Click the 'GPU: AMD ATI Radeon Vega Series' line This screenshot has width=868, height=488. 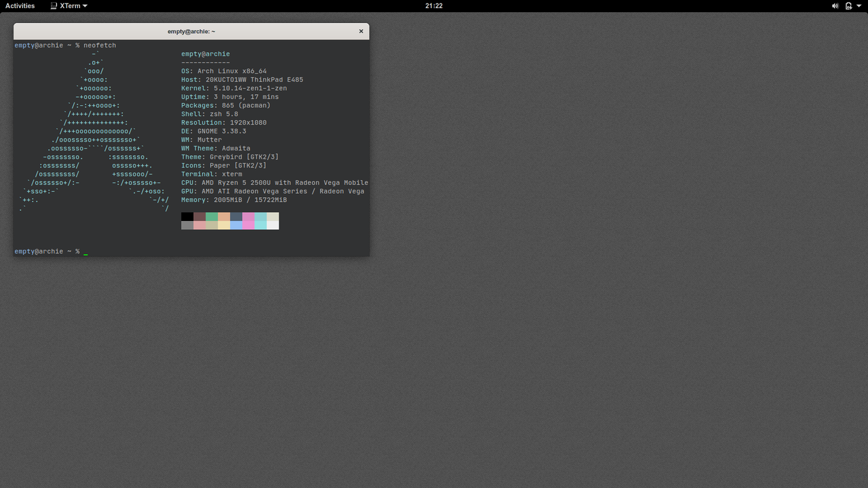[273, 191]
